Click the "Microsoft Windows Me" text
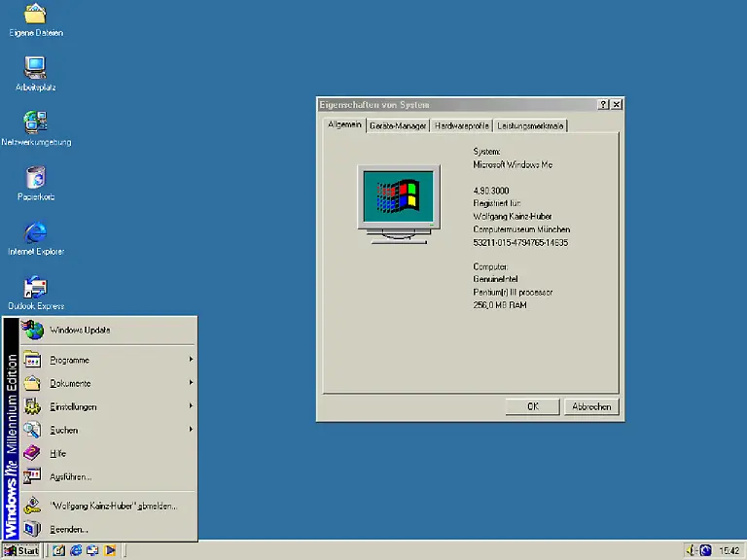 click(x=513, y=164)
